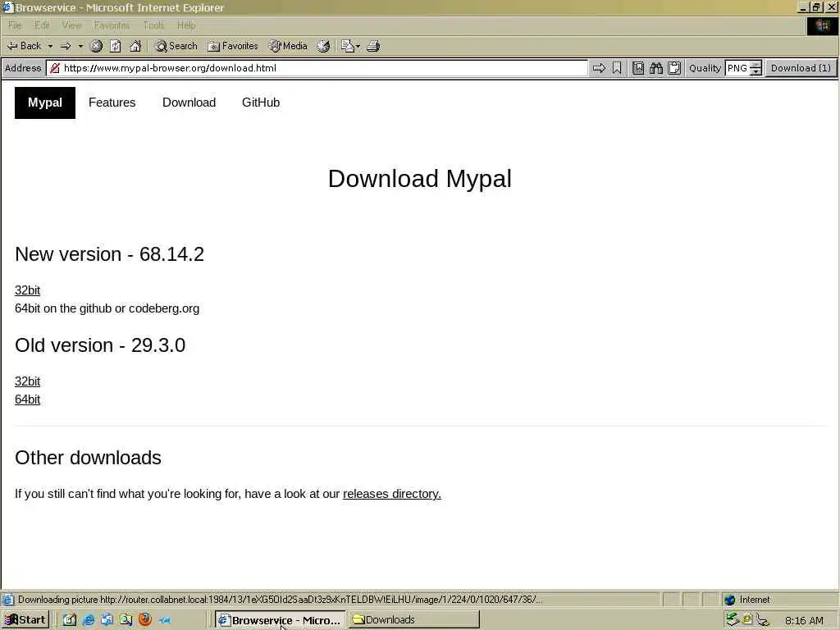Viewport: 840px width, 630px height.
Task: Click the 8:16 AM taskbar clock
Action: (x=804, y=620)
